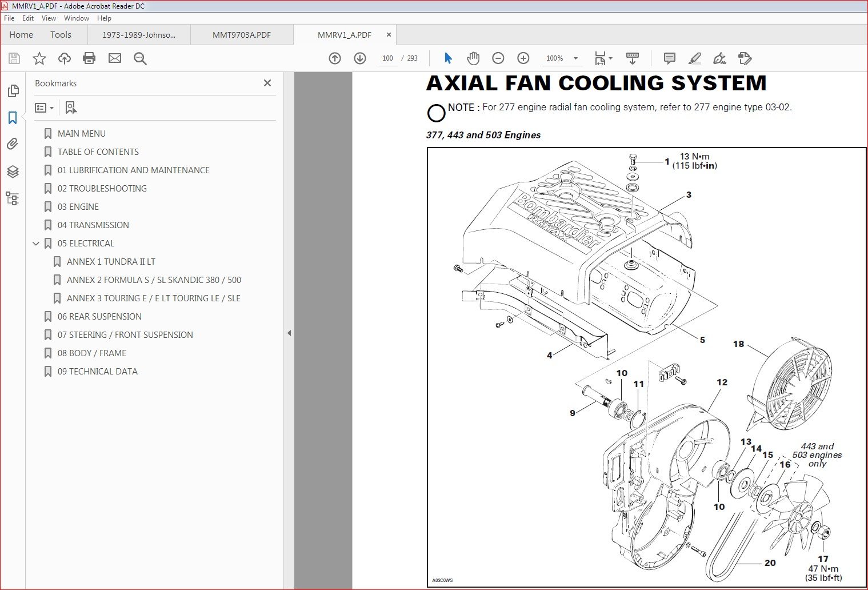Open MAIN MENU bookmark
This screenshot has width=868, height=590.
tap(82, 134)
